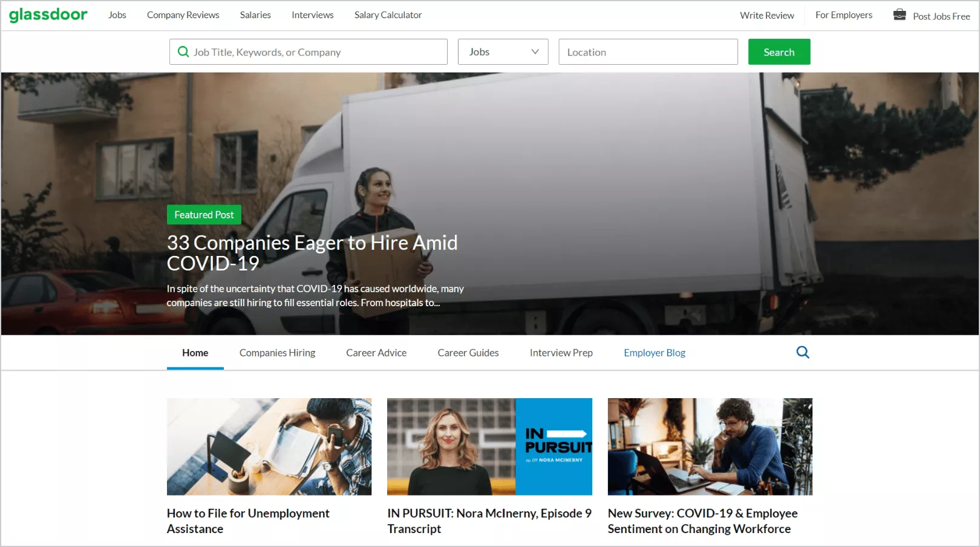This screenshot has width=980, height=547.
Task: Open the unemployment assistance article thumbnail
Action: (269, 447)
